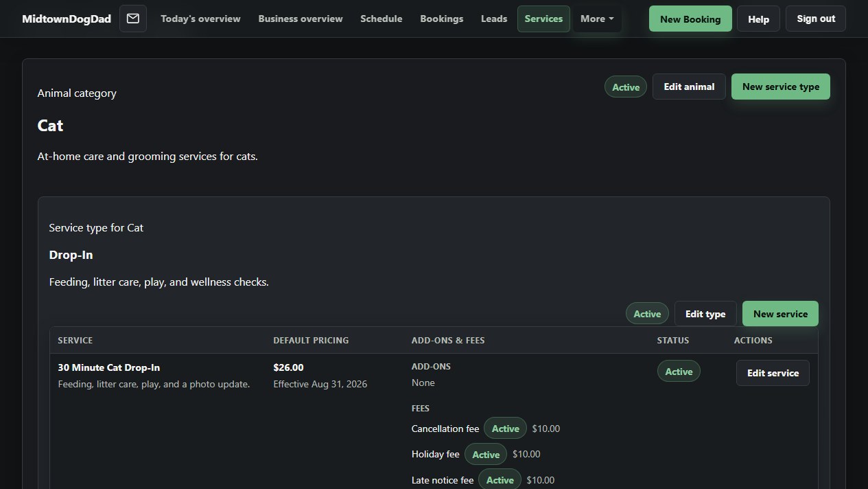
Task: Select the Services nav item
Action: coord(543,19)
